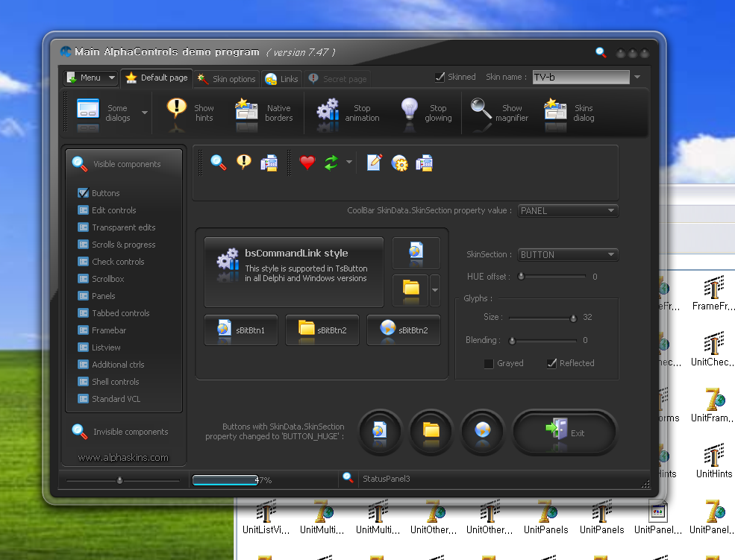This screenshot has width=735, height=560.
Task: Toggle the Reflected checkbox
Action: point(552,364)
